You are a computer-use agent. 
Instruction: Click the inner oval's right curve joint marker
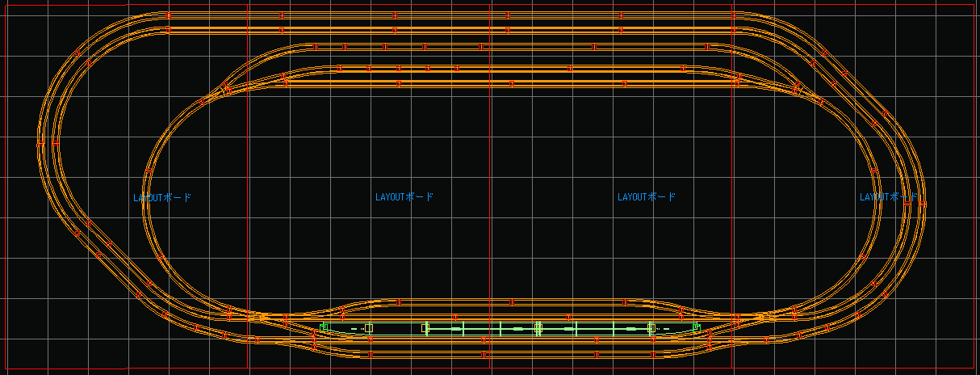click(876, 170)
